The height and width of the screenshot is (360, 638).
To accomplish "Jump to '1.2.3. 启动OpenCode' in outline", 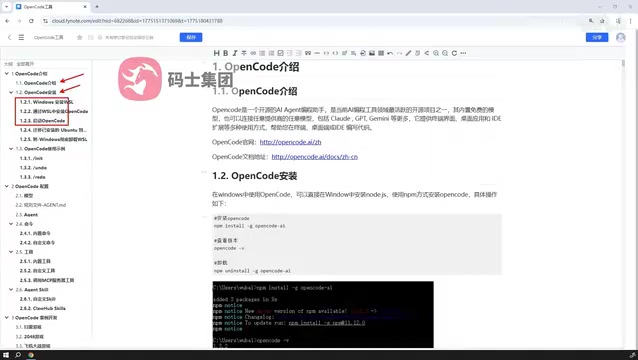I will tap(42, 121).
